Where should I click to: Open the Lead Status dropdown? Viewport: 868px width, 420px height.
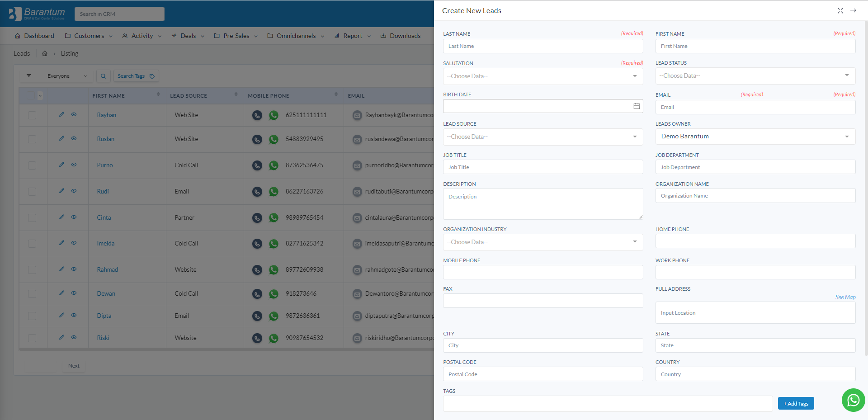point(755,76)
